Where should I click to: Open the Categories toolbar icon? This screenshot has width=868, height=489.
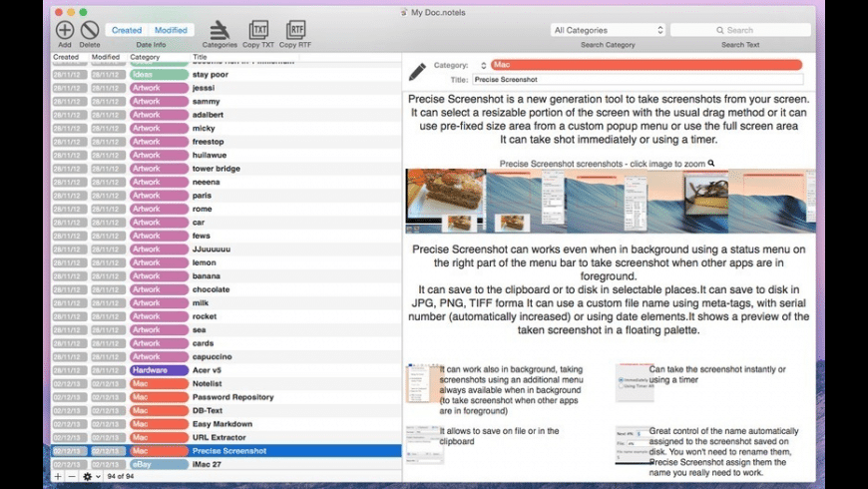pyautogui.click(x=219, y=30)
